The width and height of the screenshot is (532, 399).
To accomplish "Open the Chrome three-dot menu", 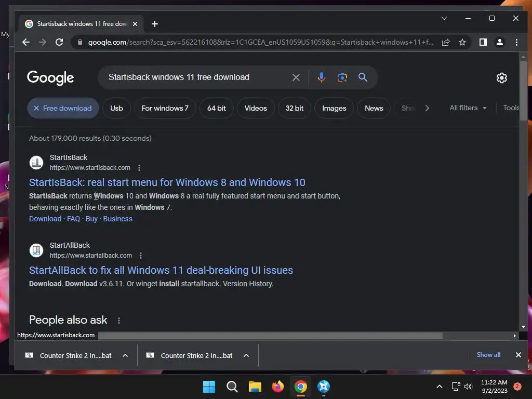I will click(x=516, y=42).
